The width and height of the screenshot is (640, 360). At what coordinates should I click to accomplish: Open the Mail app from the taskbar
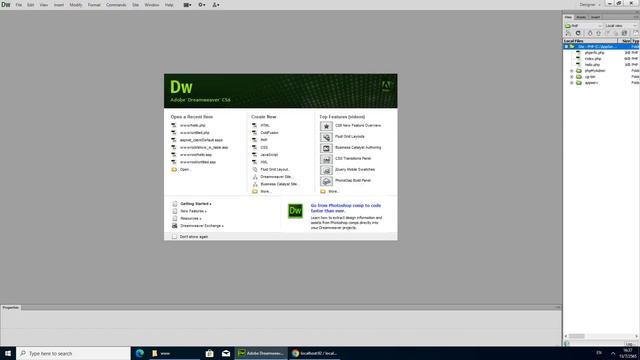click(226, 353)
